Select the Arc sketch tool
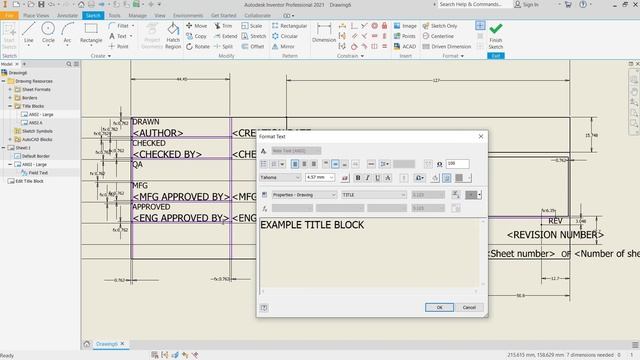The width and height of the screenshot is (640, 360). pos(67,33)
